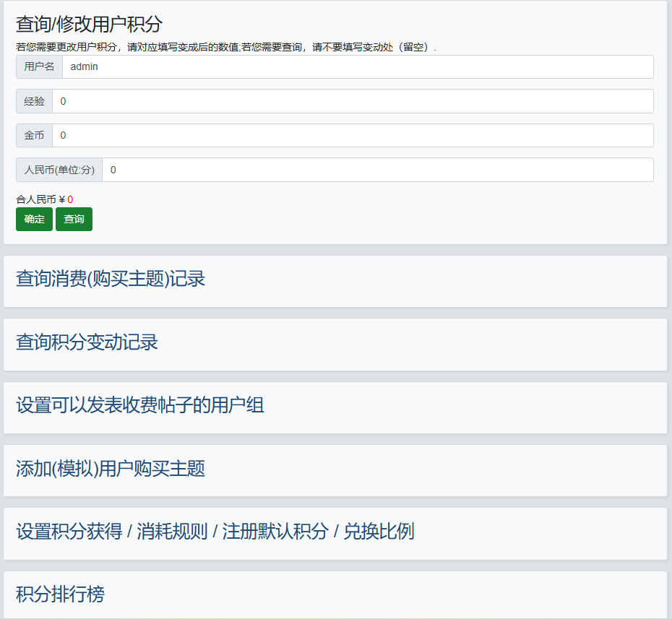Click the 用户名 input containing admin

coord(358,67)
